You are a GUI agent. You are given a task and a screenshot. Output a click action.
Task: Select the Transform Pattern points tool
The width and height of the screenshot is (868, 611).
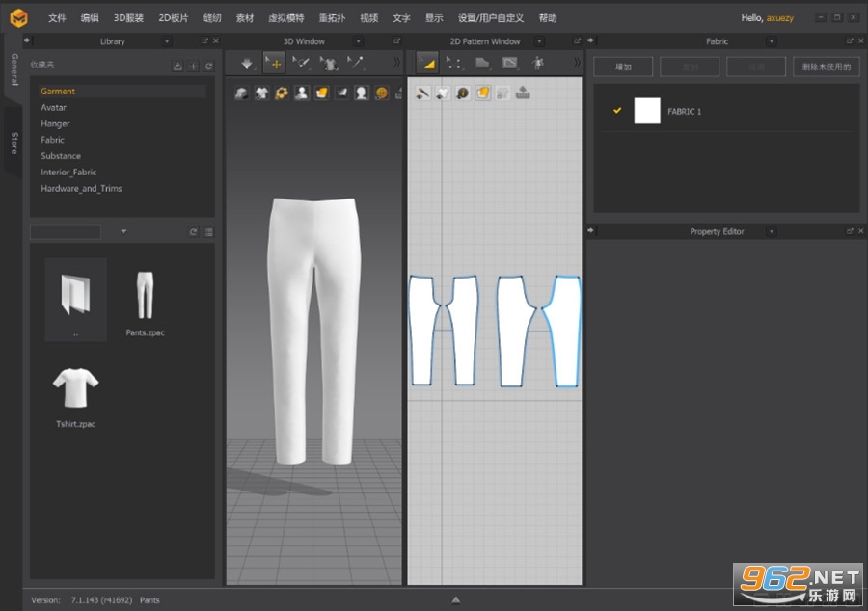coord(453,63)
